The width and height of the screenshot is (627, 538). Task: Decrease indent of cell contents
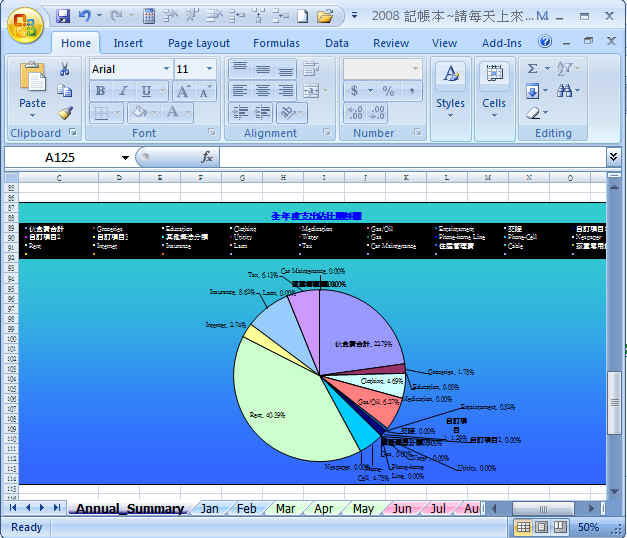tap(240, 113)
